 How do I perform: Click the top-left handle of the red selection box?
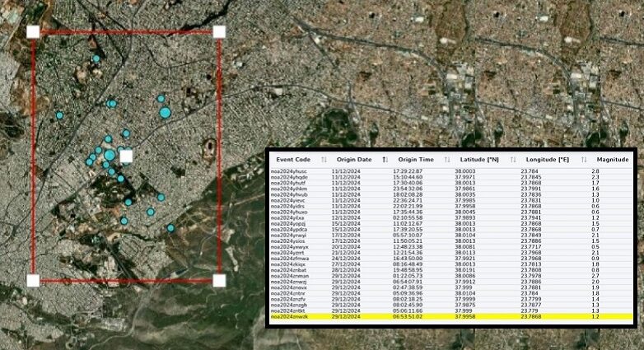point(33,32)
